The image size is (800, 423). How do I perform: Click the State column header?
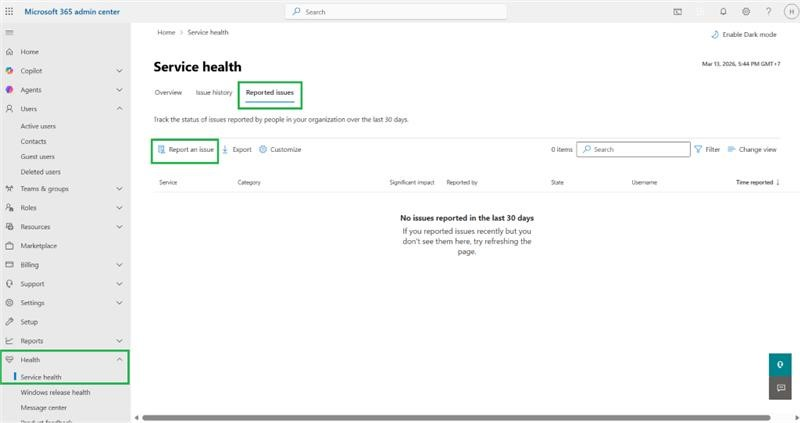click(x=557, y=182)
